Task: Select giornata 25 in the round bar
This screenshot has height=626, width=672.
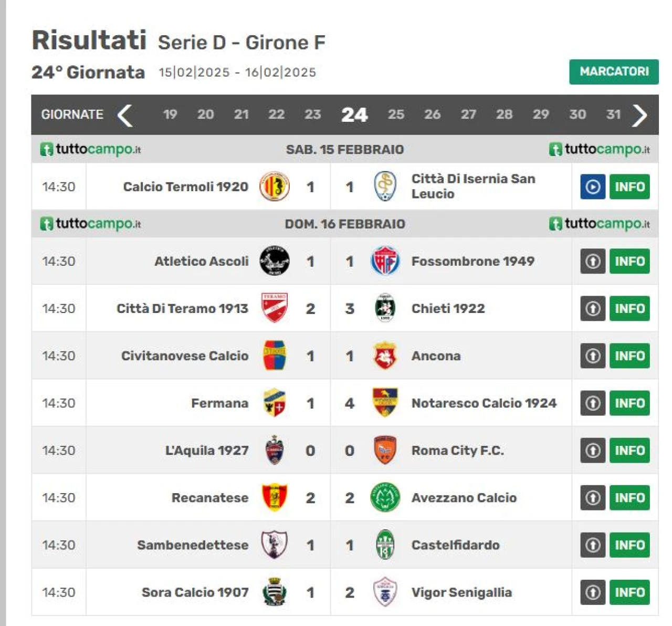Action: point(396,114)
